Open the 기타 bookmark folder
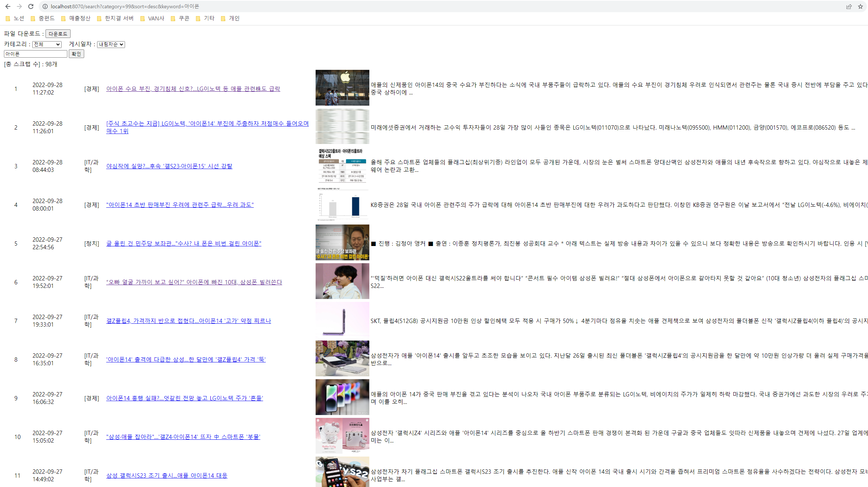The image size is (868, 487). point(205,18)
